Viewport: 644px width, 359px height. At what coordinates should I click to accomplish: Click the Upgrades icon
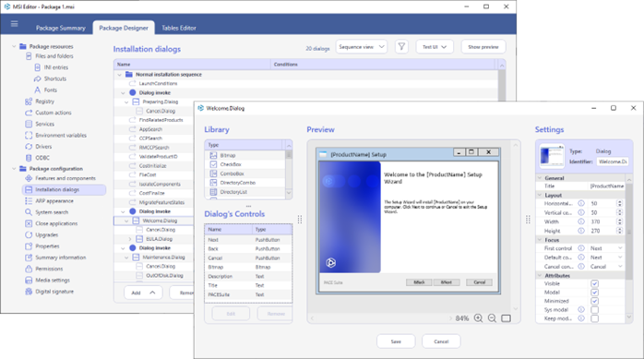29,235
